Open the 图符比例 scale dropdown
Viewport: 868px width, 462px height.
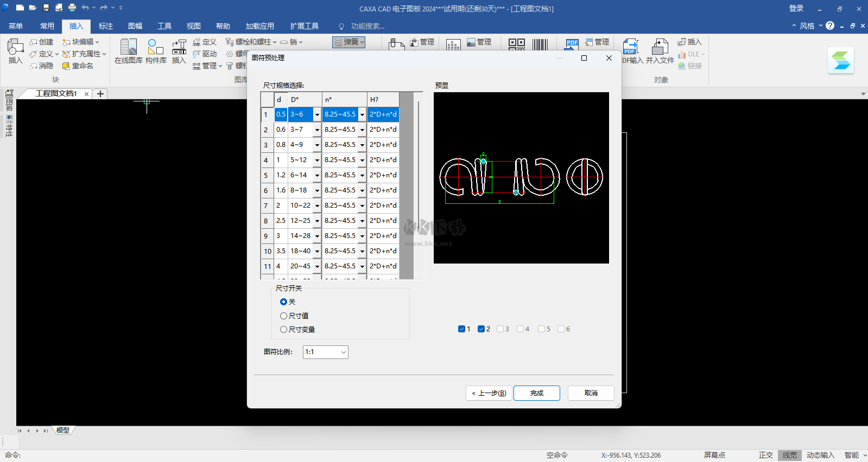[x=325, y=352]
